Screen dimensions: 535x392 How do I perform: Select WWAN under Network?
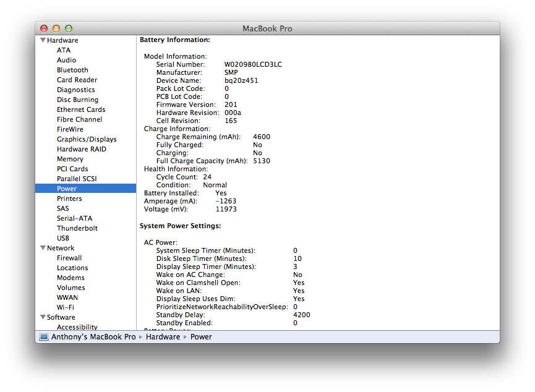coord(67,297)
